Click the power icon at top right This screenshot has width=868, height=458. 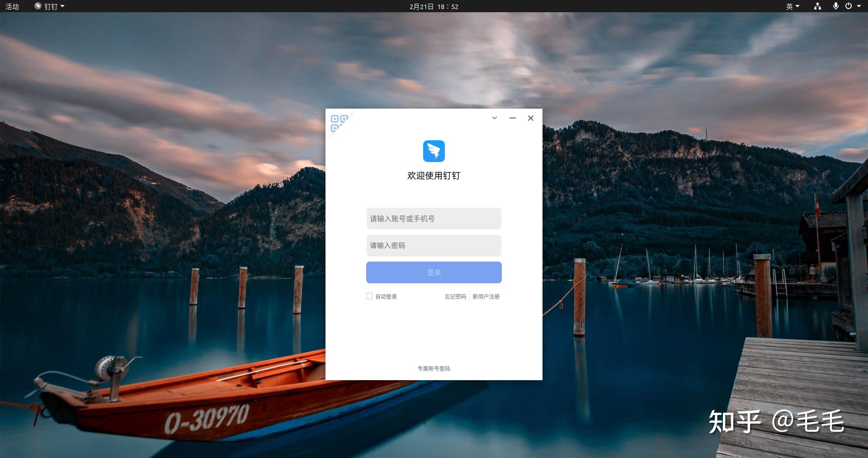pyautogui.click(x=849, y=6)
